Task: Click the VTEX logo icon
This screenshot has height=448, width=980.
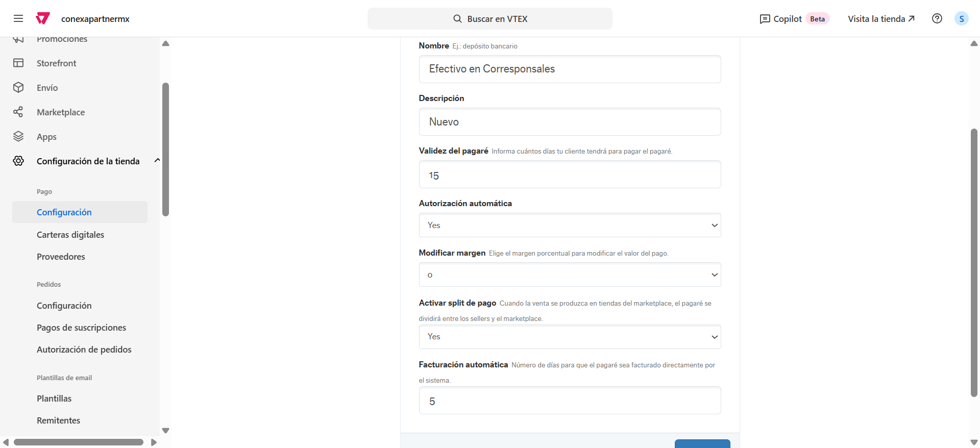Action: click(x=43, y=19)
